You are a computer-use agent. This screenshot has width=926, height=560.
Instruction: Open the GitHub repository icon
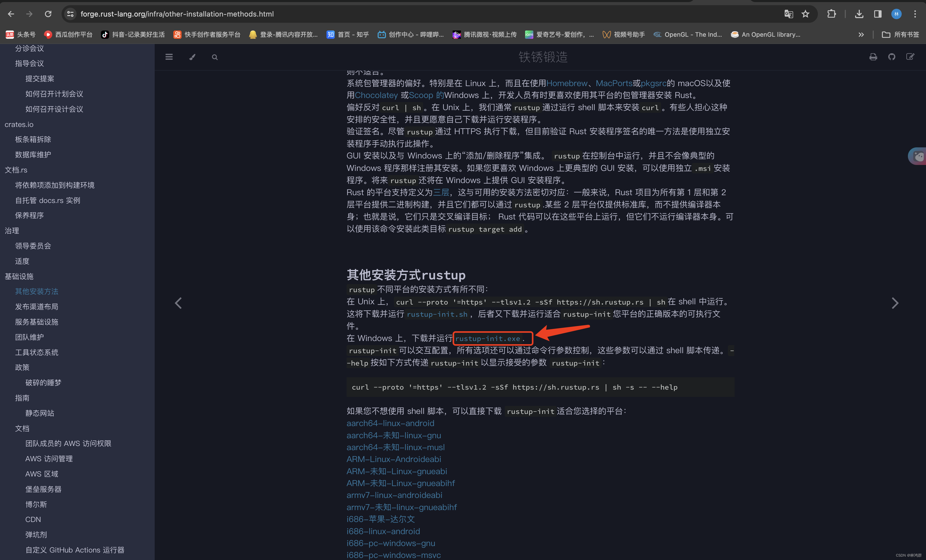tap(891, 57)
